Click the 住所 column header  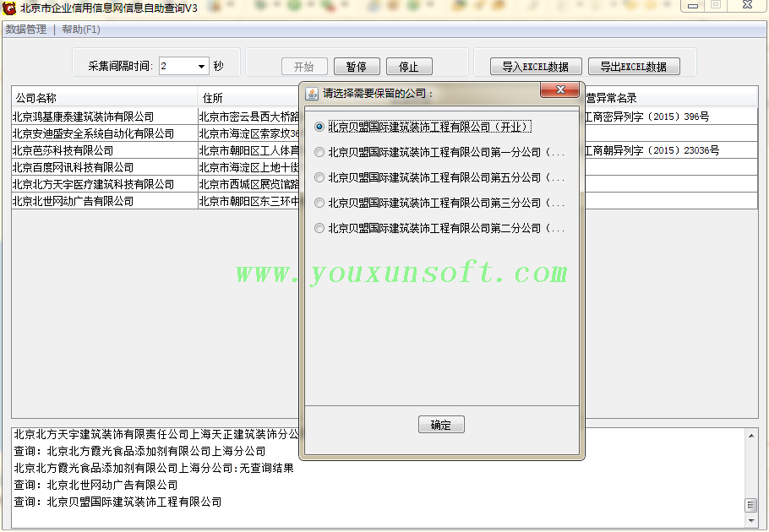point(248,98)
